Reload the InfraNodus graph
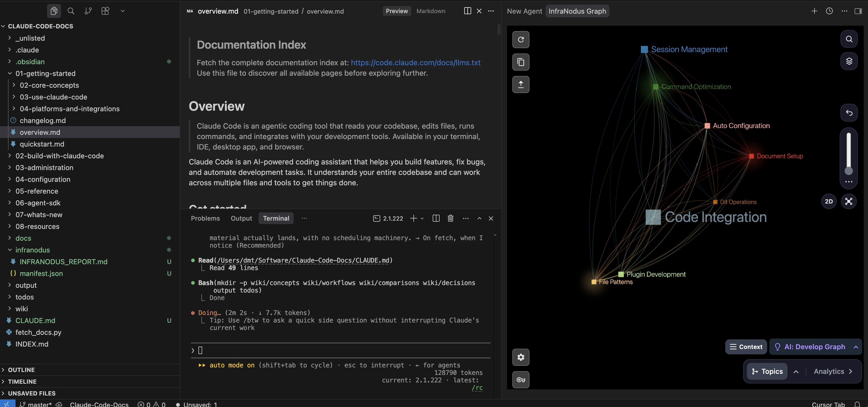The width and height of the screenshot is (868, 407). click(x=521, y=40)
